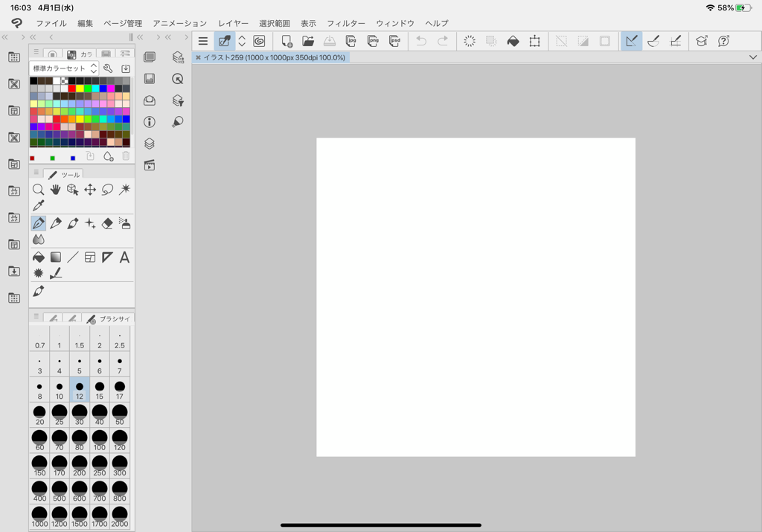Select the Blend droplets tool
This screenshot has width=762, height=532.
[x=39, y=239]
